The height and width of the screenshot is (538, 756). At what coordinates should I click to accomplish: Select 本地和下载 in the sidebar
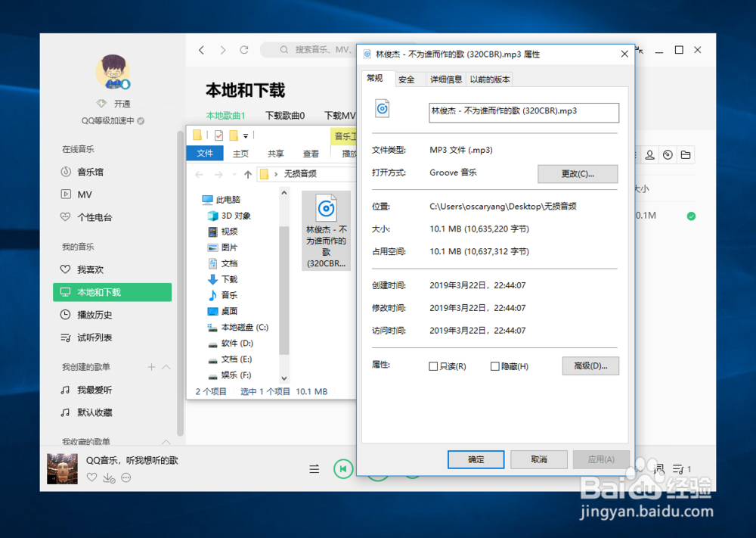click(113, 292)
